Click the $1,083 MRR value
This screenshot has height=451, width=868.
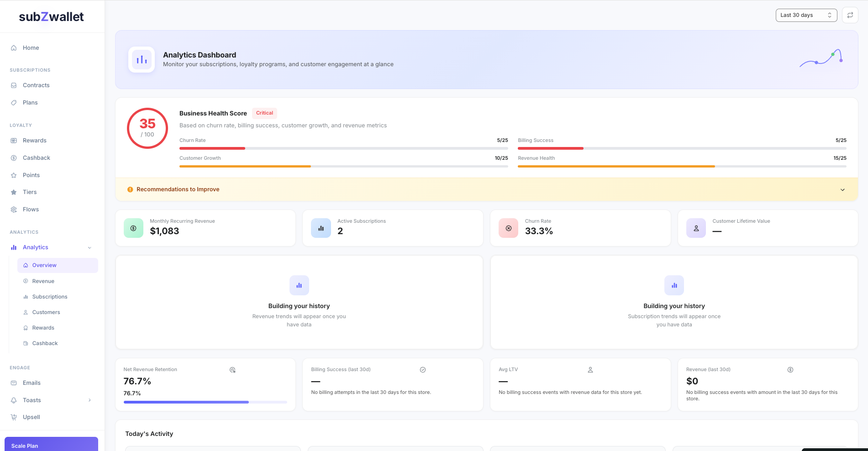(x=164, y=231)
